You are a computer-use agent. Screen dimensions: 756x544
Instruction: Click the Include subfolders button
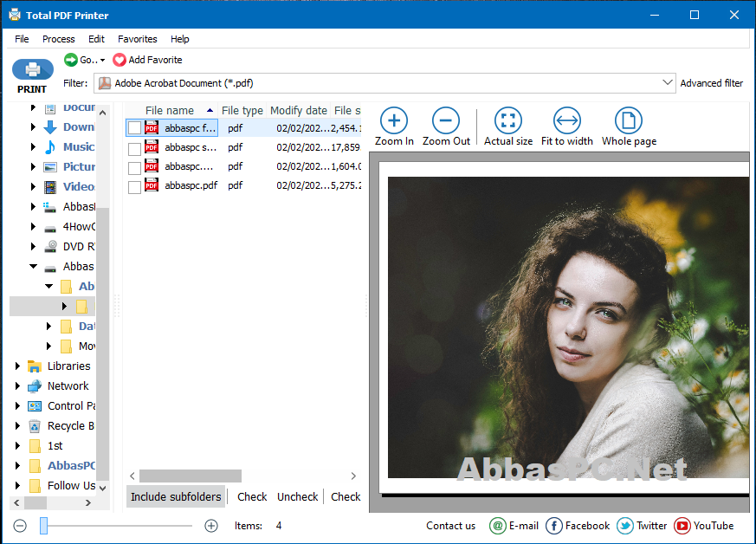point(176,496)
